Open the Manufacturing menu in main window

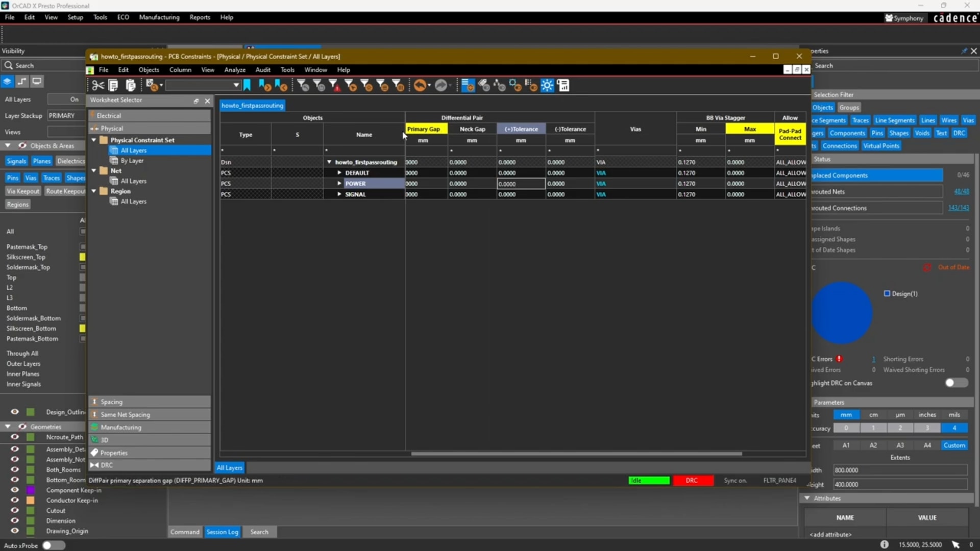[x=159, y=17]
